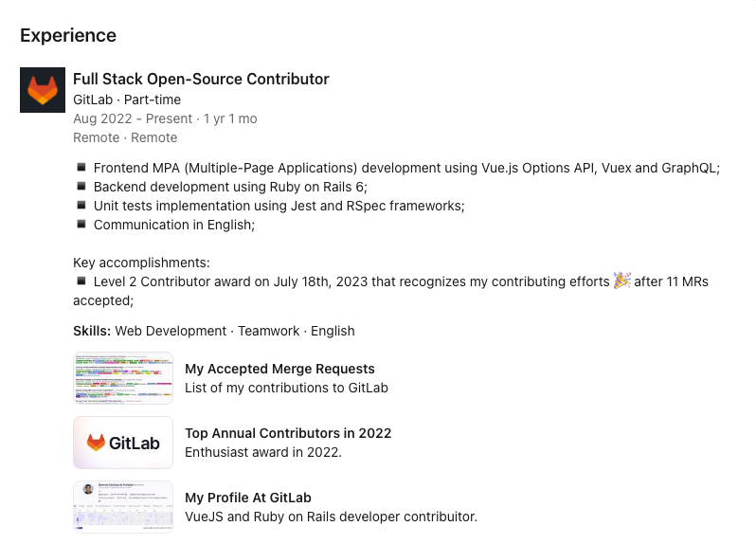Viewport: 756px width, 544px height.
Task: Click the Skills line listing Web Development
Action: [214, 331]
